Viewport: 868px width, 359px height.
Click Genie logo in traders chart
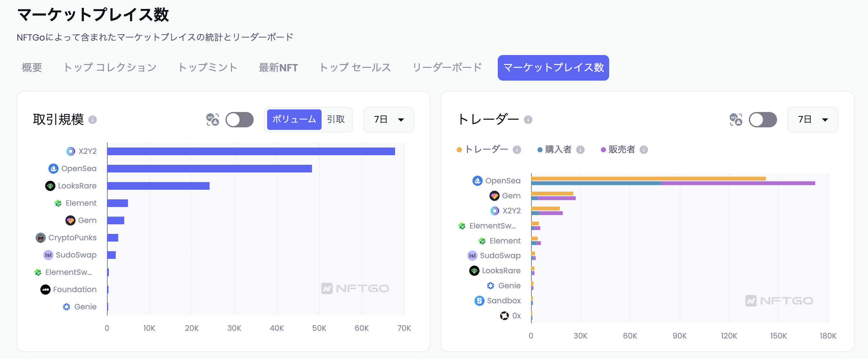490,286
